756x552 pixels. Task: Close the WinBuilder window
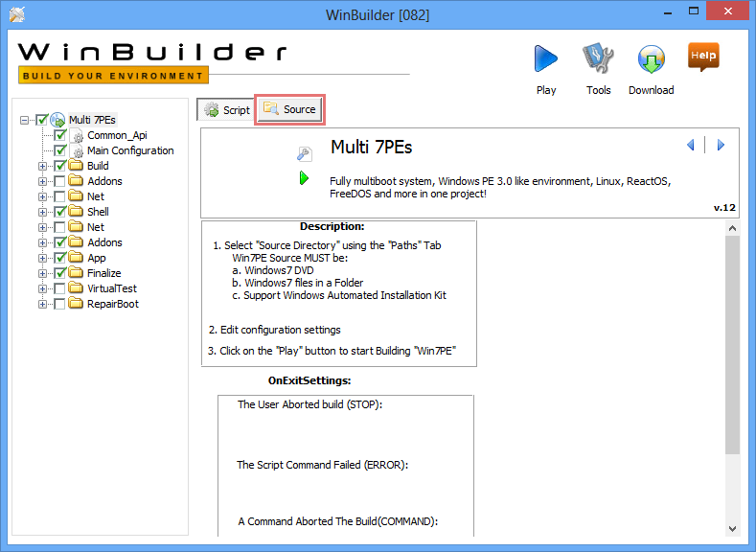[x=728, y=11]
